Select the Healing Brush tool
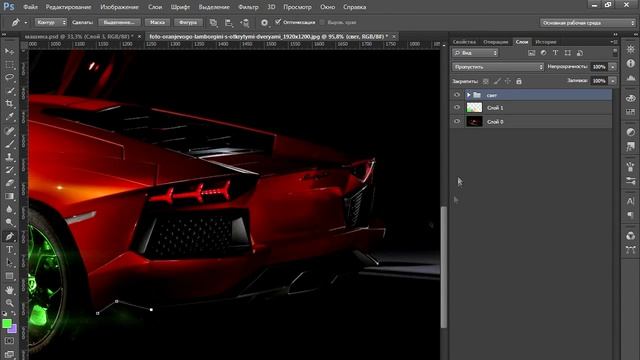Screen dimensions: 640x360 [x=9, y=131]
